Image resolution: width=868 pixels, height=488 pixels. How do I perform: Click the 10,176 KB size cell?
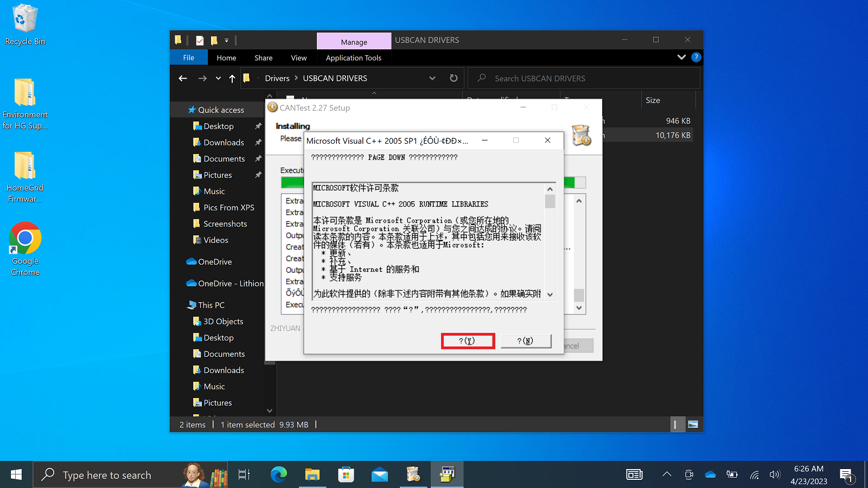coord(673,135)
